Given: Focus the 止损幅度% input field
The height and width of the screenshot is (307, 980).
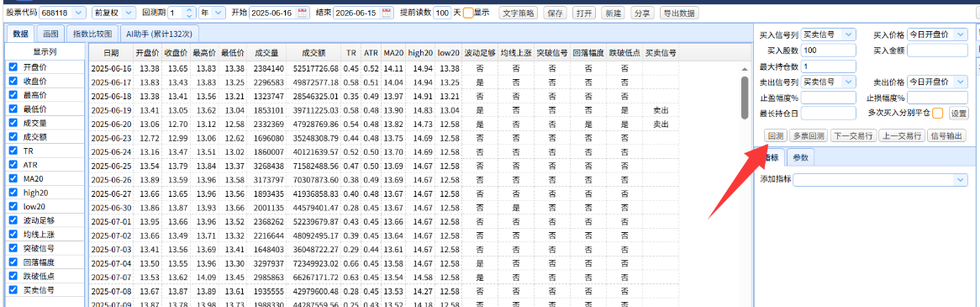Looking at the screenshot, I should pos(937,98).
